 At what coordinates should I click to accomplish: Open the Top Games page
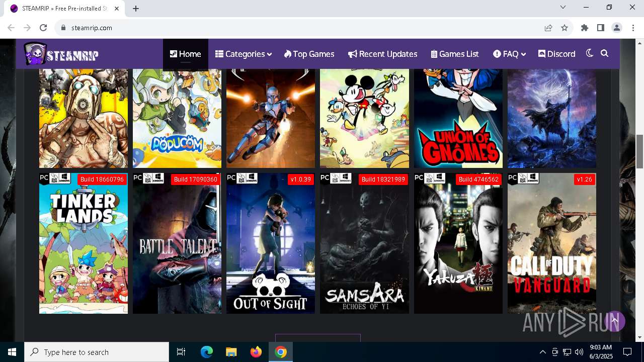tap(309, 54)
